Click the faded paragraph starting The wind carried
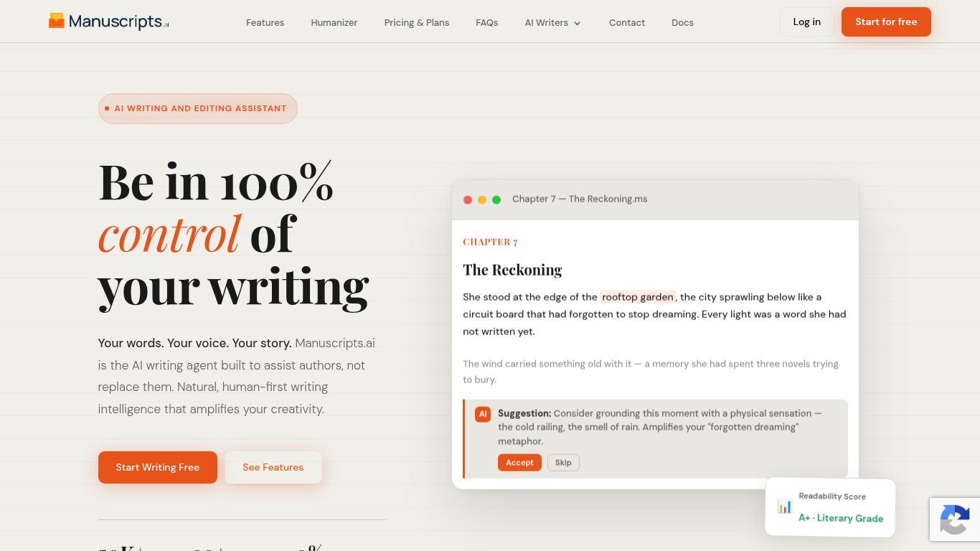The width and height of the screenshot is (980, 551). coord(651,372)
